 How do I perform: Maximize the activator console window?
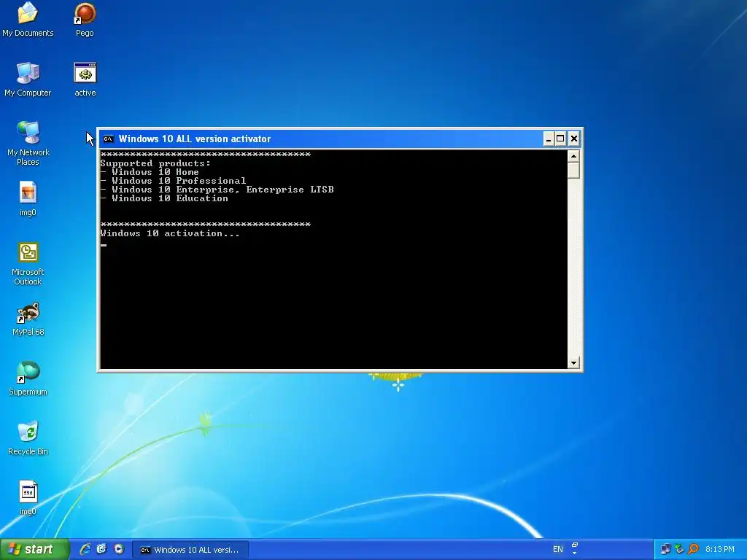coord(560,139)
